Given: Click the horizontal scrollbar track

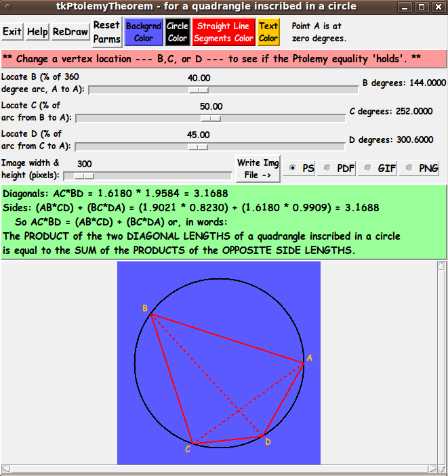Looking at the screenshot, I should click(x=219, y=469).
